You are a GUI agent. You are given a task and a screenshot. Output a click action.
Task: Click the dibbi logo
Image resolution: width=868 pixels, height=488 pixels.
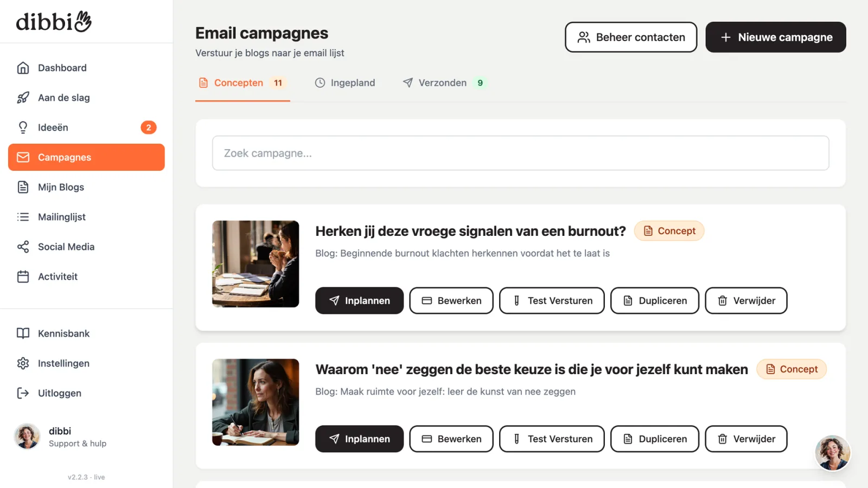click(x=54, y=22)
